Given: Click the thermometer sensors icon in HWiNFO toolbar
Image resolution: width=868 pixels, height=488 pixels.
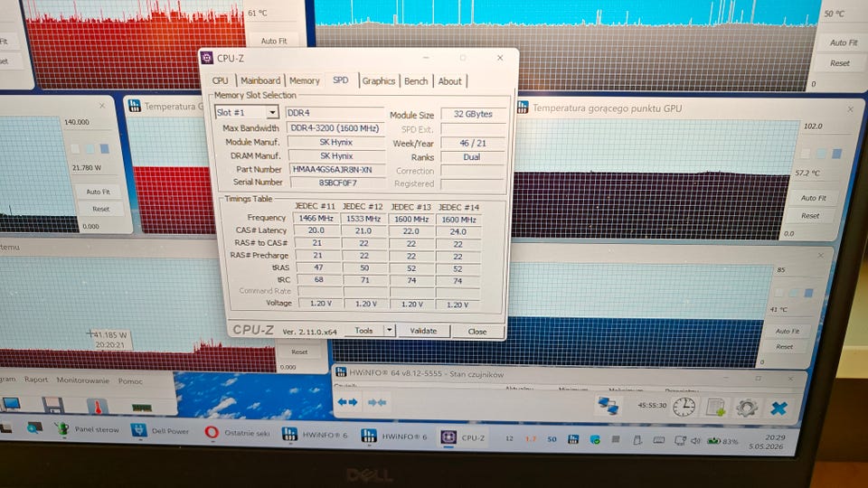Looking at the screenshot, I should point(98,407).
